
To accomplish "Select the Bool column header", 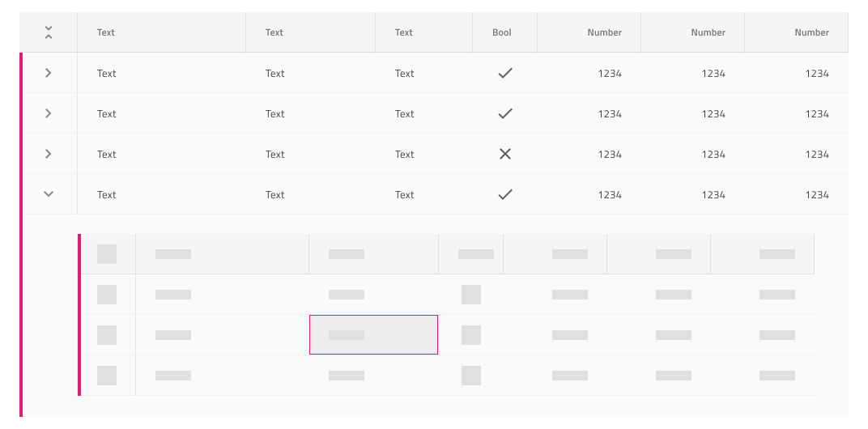I will click(501, 32).
